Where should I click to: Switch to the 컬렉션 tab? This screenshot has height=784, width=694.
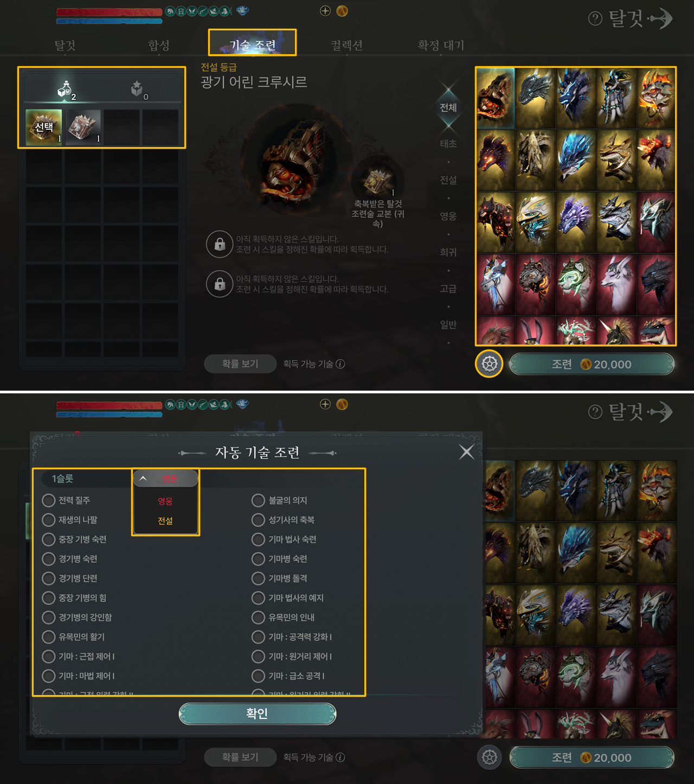click(x=347, y=45)
